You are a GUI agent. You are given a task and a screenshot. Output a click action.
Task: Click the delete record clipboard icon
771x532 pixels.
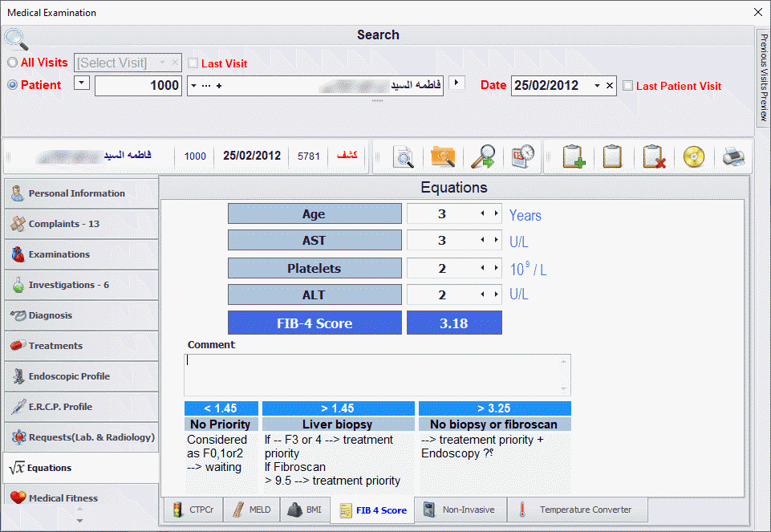click(x=654, y=156)
